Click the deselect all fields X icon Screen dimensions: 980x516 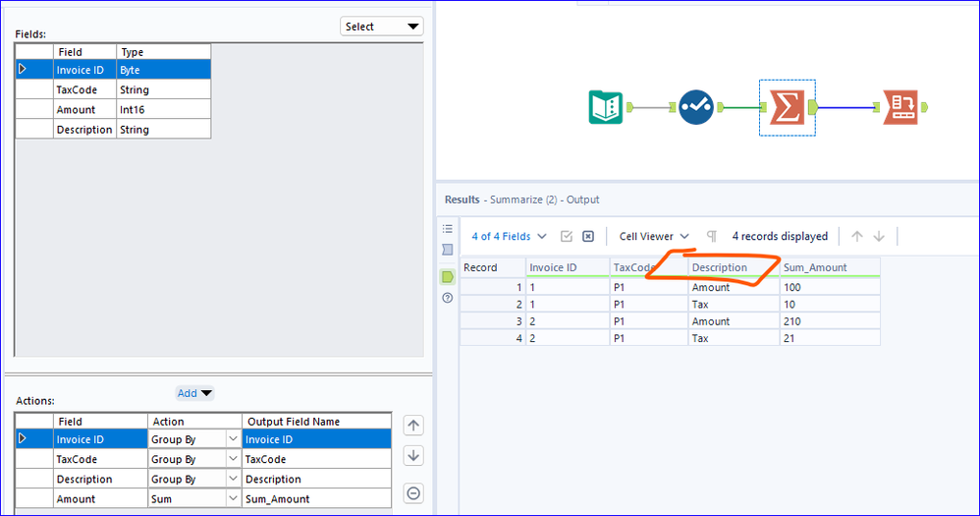pyautogui.click(x=588, y=236)
